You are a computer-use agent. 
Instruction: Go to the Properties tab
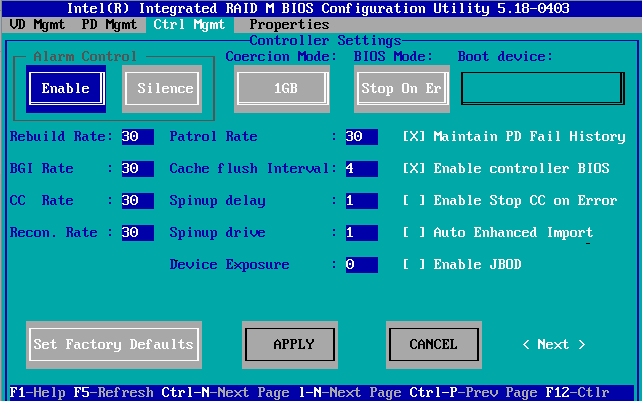pos(289,25)
